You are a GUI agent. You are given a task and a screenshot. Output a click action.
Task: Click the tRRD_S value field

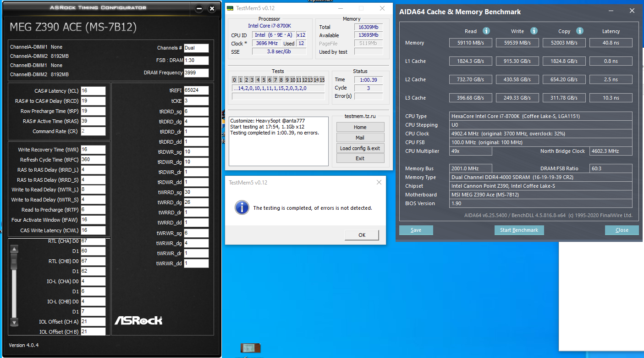click(93, 180)
